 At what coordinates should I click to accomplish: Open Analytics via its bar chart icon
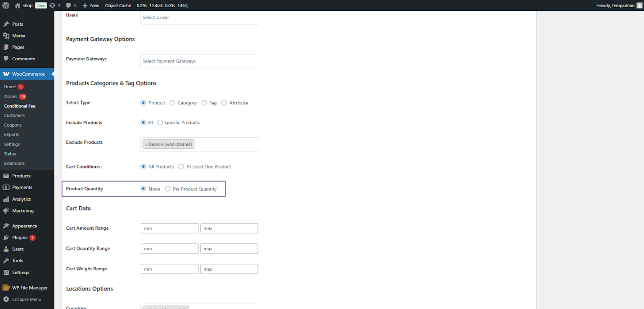pos(6,199)
